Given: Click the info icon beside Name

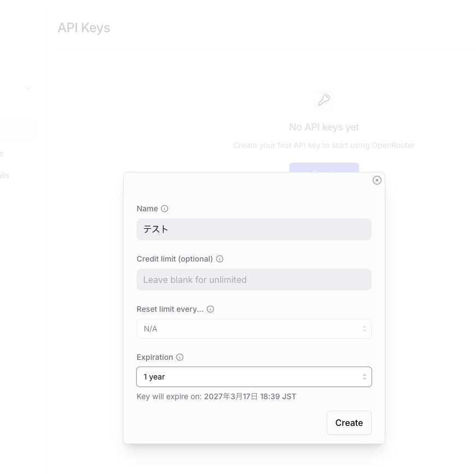Looking at the screenshot, I should click(164, 209).
